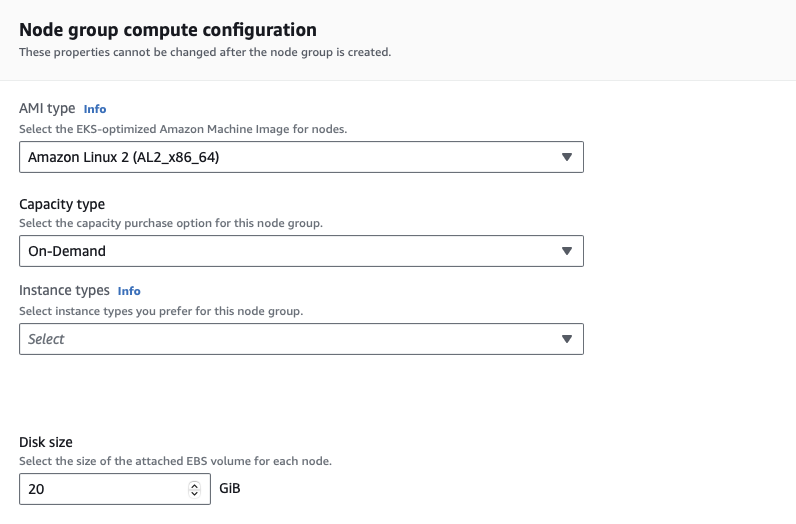The height and width of the screenshot is (524, 796).
Task: Expand the Instance types Select dropdown
Action: point(290,339)
